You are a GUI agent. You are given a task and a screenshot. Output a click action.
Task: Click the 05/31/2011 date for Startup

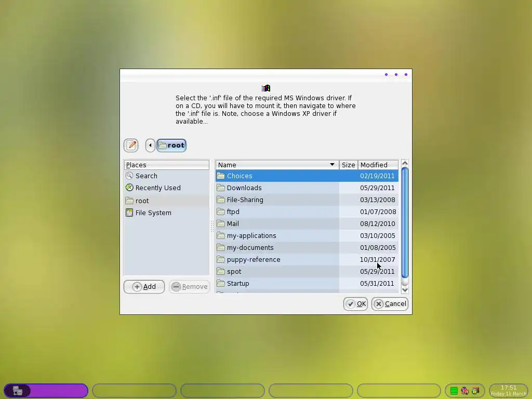[377, 283]
